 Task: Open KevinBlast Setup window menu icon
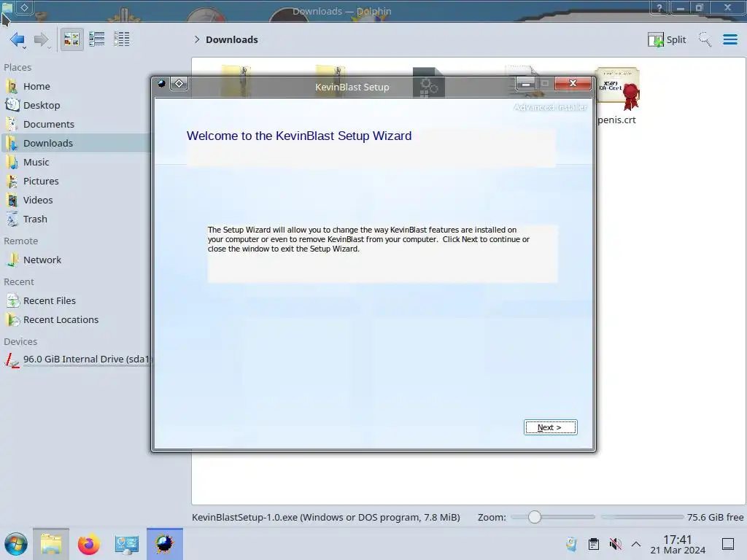coord(161,83)
